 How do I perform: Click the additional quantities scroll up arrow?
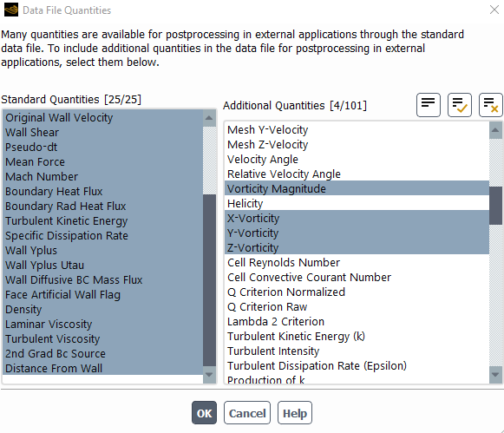(495, 130)
